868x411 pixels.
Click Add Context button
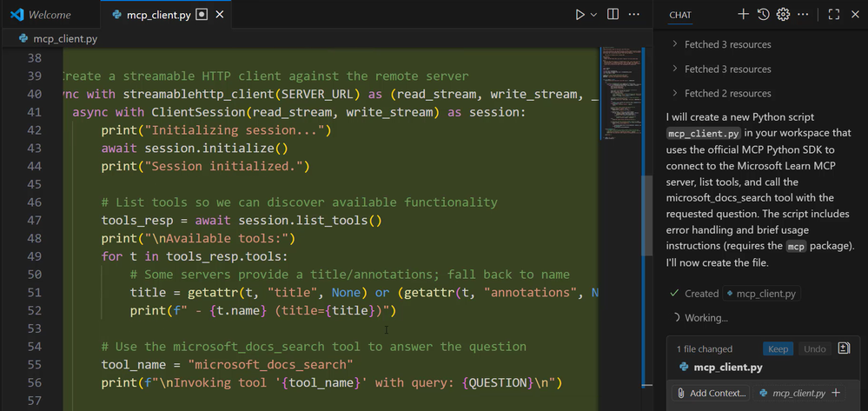tap(712, 394)
